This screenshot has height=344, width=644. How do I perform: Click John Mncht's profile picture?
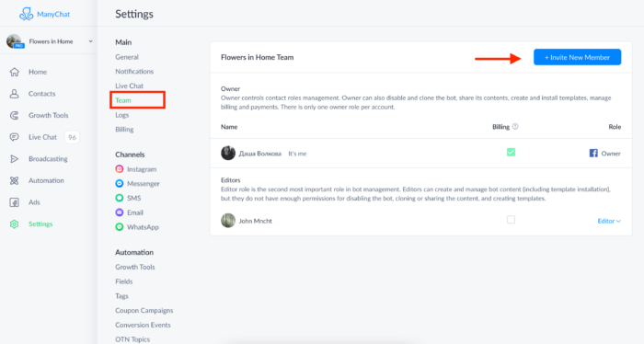pyautogui.click(x=228, y=221)
